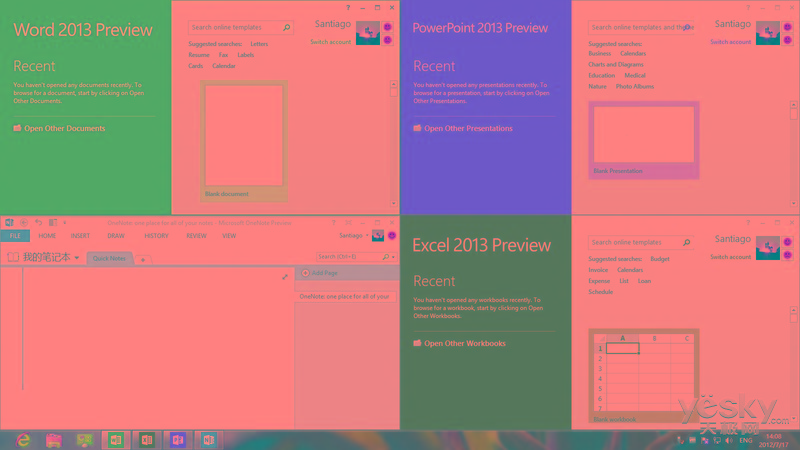The height and width of the screenshot is (450, 800).
Task: Click the folder icon beside Open Other Presentations
Action: pos(417,128)
